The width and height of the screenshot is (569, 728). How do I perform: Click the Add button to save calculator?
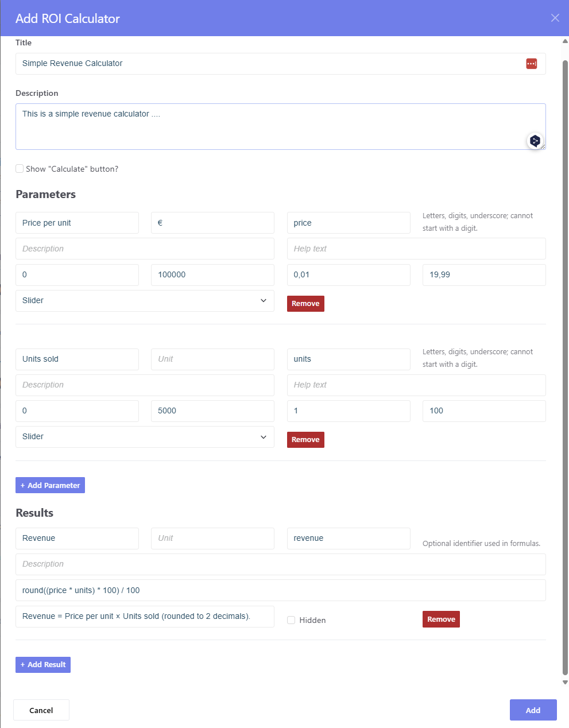point(533,710)
